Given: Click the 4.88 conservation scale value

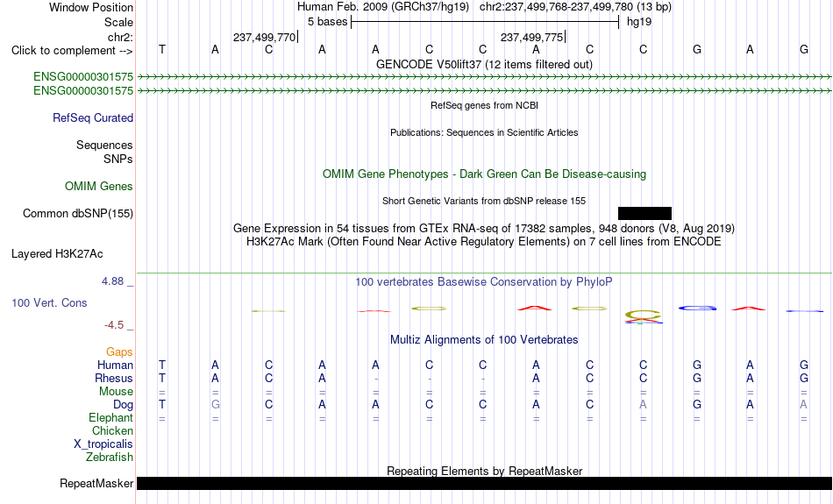Looking at the screenshot, I should 113,281.
